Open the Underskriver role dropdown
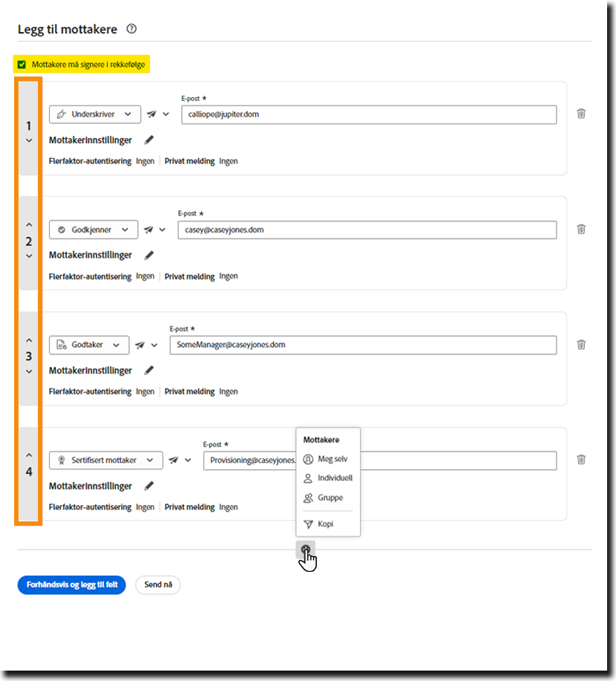 (94, 114)
